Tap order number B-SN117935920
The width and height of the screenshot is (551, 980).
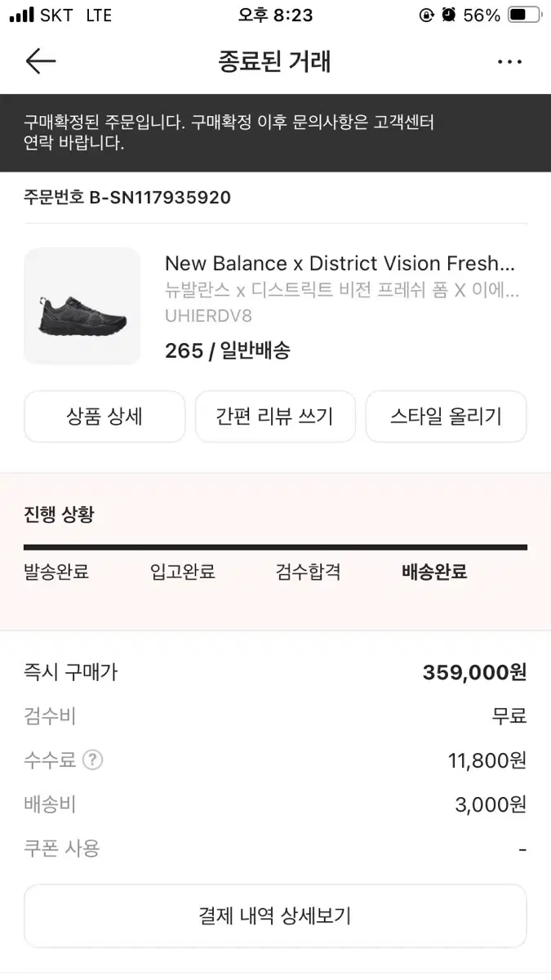(127, 198)
